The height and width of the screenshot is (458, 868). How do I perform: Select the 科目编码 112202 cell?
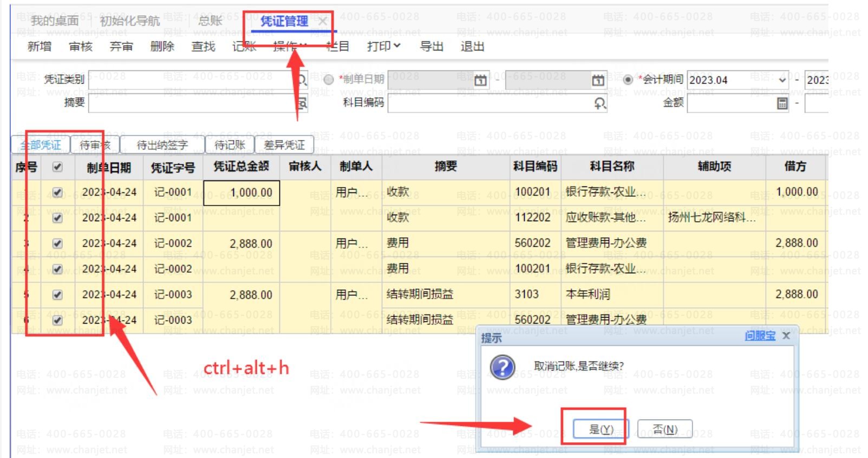tap(536, 218)
